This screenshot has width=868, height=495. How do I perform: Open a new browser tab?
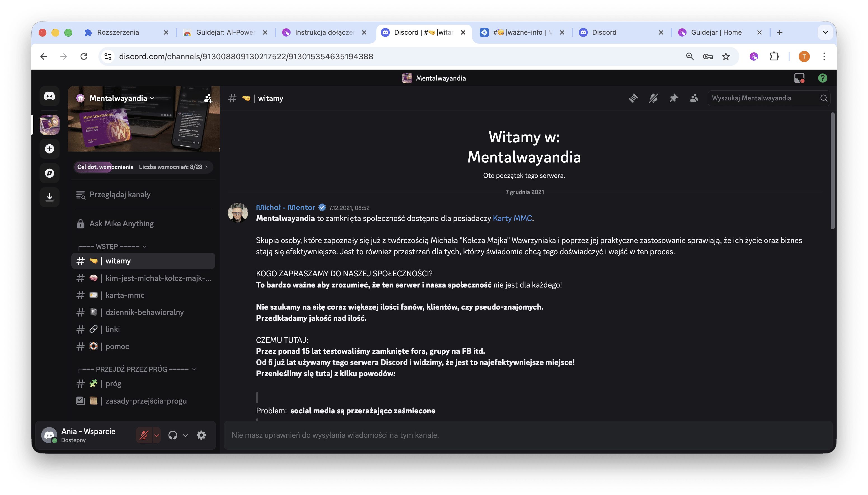click(x=780, y=32)
